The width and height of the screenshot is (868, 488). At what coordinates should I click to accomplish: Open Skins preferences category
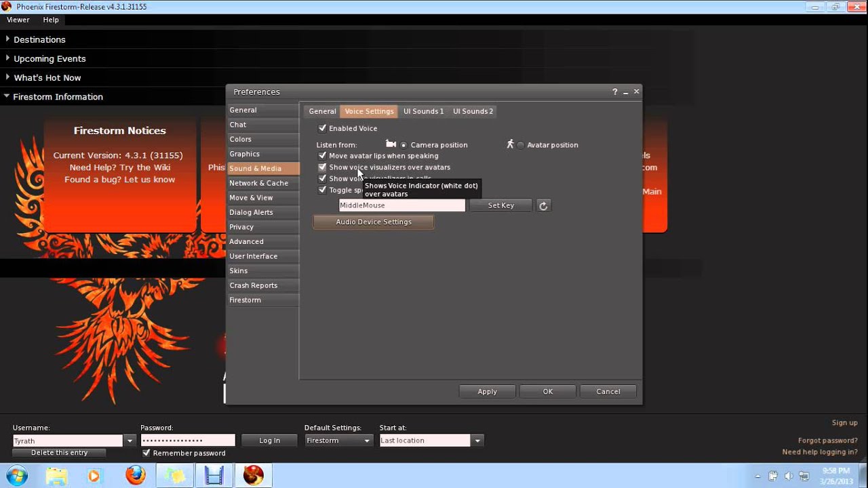(x=262, y=271)
